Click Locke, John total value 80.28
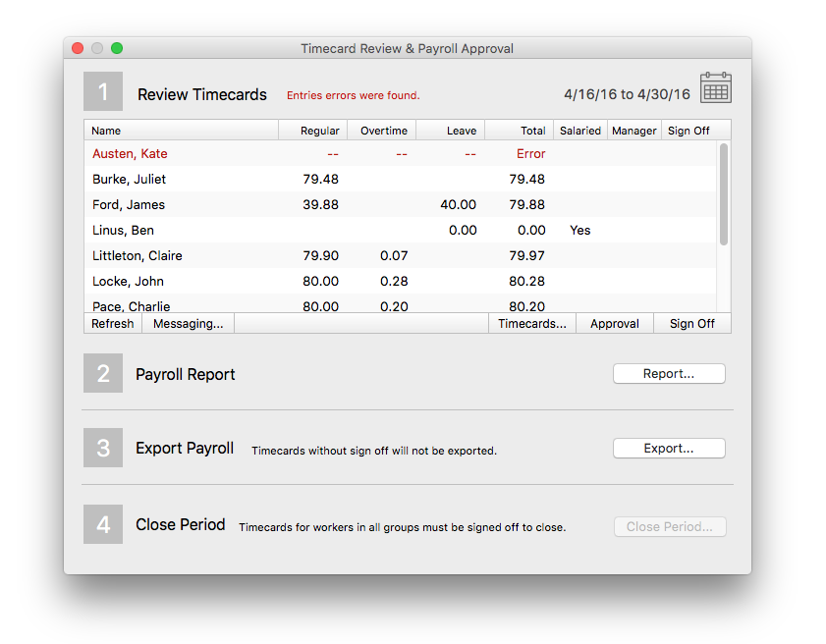 coord(526,281)
